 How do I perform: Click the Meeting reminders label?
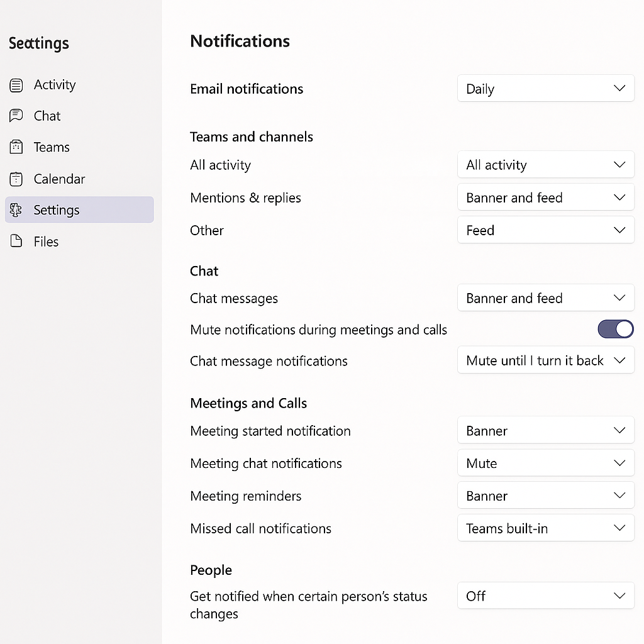click(x=246, y=496)
